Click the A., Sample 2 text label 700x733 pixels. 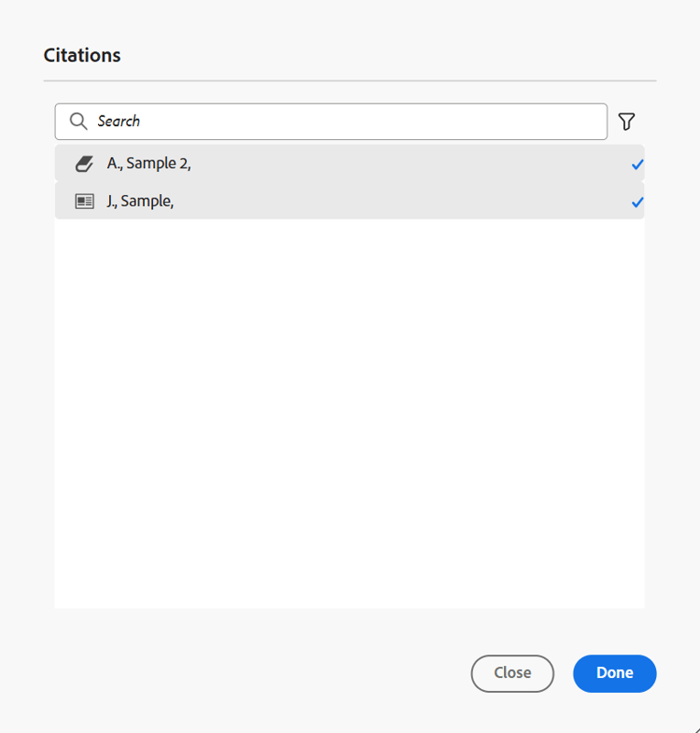click(149, 163)
